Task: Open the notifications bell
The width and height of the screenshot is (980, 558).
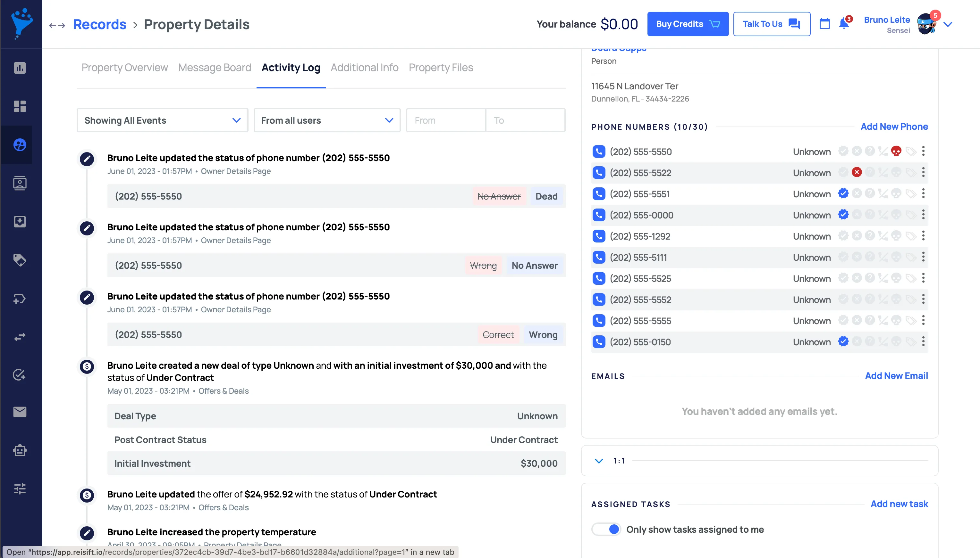Action: pyautogui.click(x=843, y=24)
